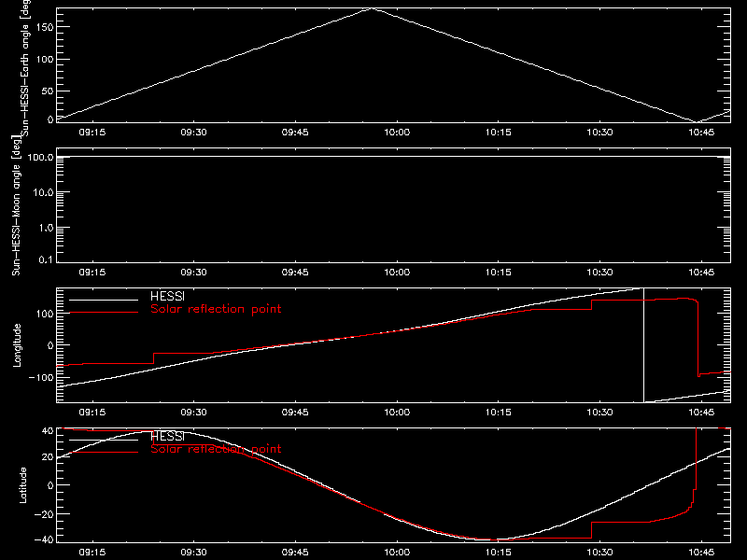Click the 20 tick label on Latitude plot

pos(48,457)
